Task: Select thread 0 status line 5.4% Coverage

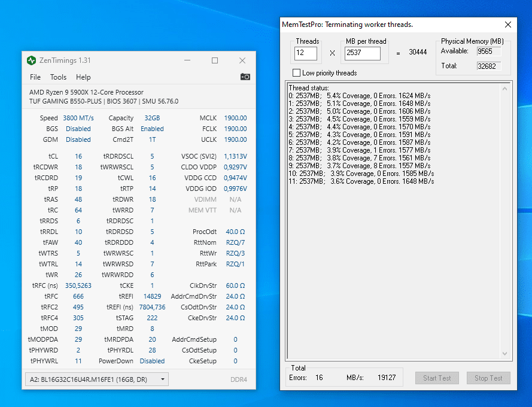Action: click(x=359, y=96)
